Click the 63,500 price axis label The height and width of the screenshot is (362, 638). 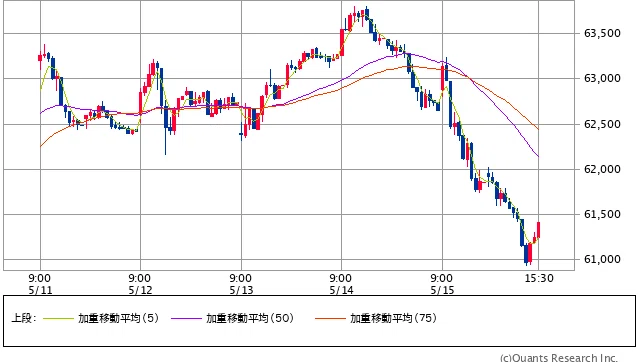click(x=602, y=33)
